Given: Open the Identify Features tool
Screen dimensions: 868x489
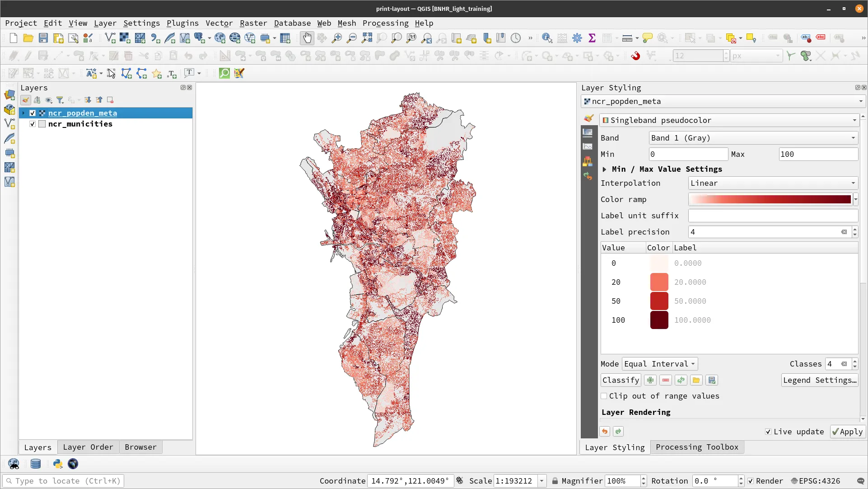Looking at the screenshot, I should [x=547, y=38].
